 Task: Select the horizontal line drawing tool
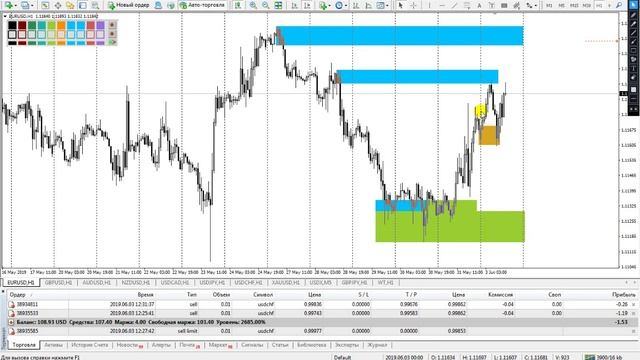pos(442,5)
